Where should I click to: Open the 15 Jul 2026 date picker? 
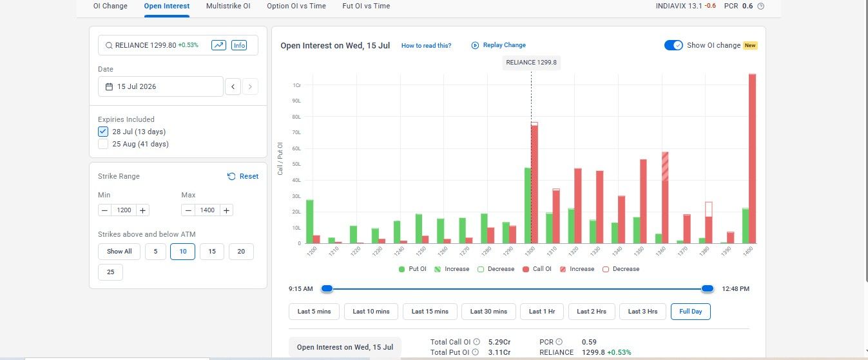pos(160,86)
